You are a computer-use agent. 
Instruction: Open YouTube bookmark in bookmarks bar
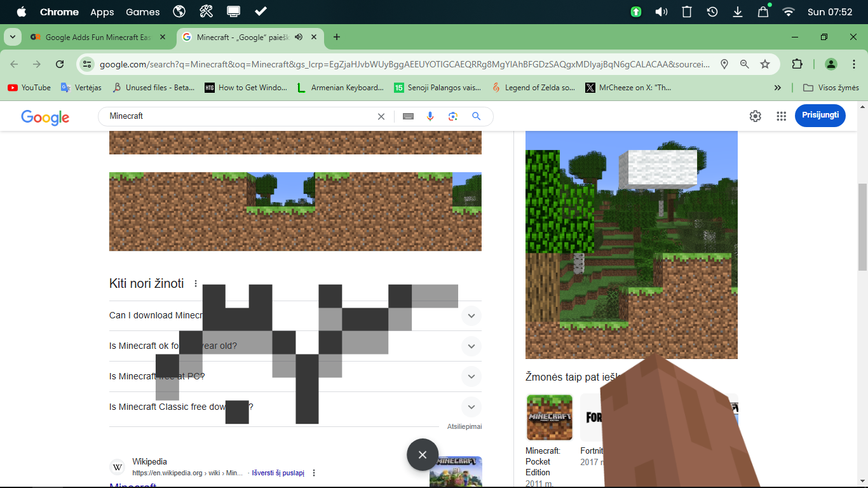click(29, 88)
